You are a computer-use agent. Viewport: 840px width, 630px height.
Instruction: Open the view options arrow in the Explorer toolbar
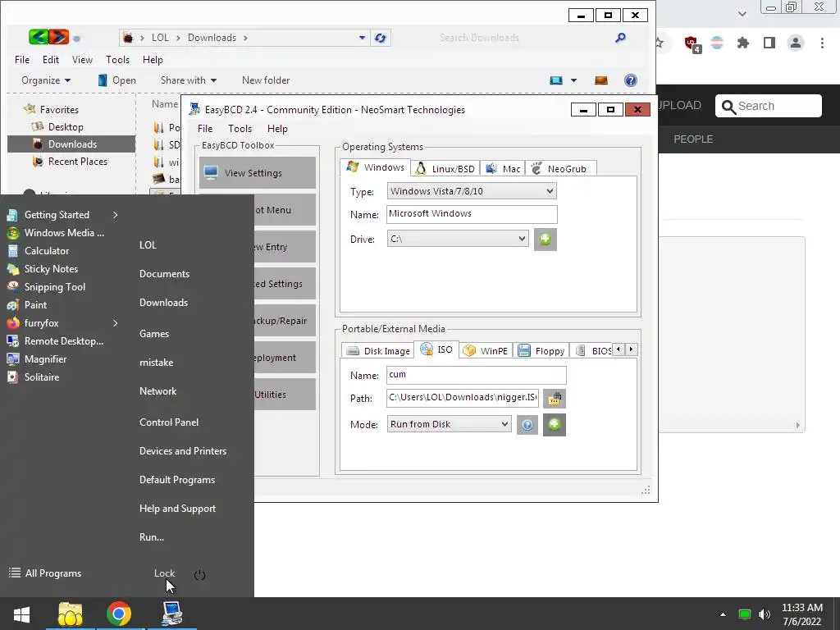573,80
